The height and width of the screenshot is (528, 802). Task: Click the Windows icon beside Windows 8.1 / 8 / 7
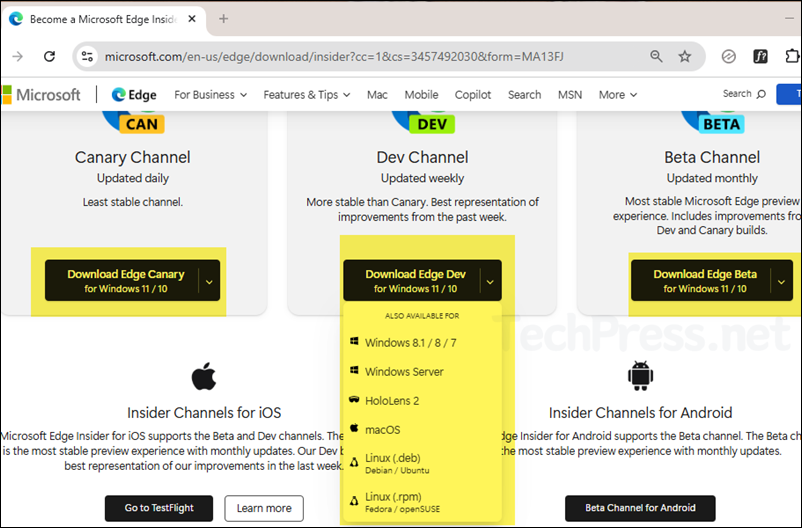pyautogui.click(x=354, y=341)
